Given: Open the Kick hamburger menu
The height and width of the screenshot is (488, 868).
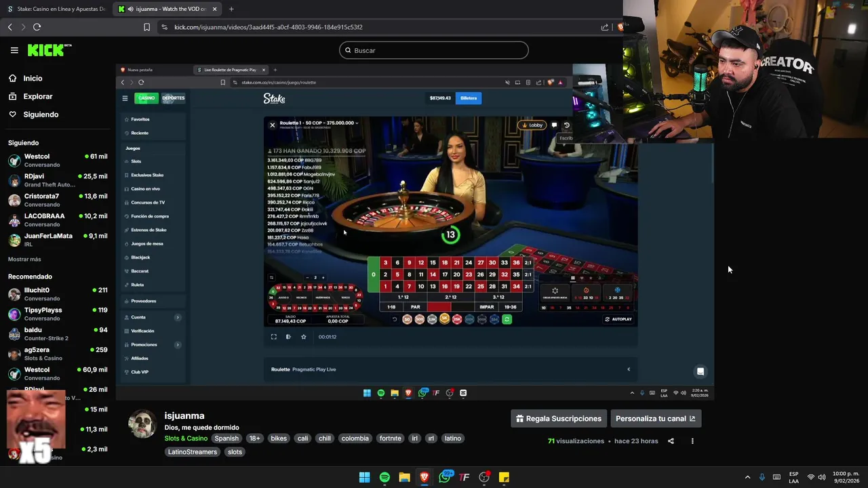Looking at the screenshot, I should tap(14, 50).
